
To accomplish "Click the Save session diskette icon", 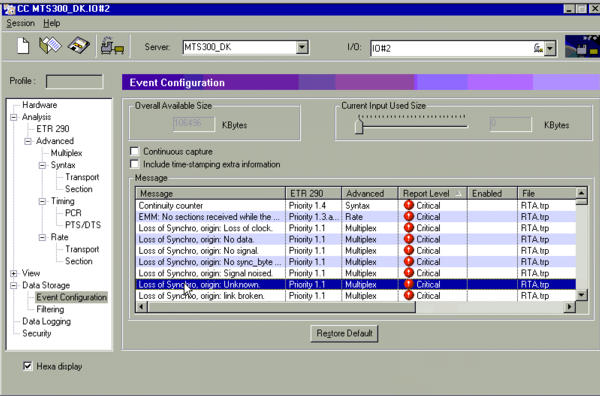I will coord(79,45).
